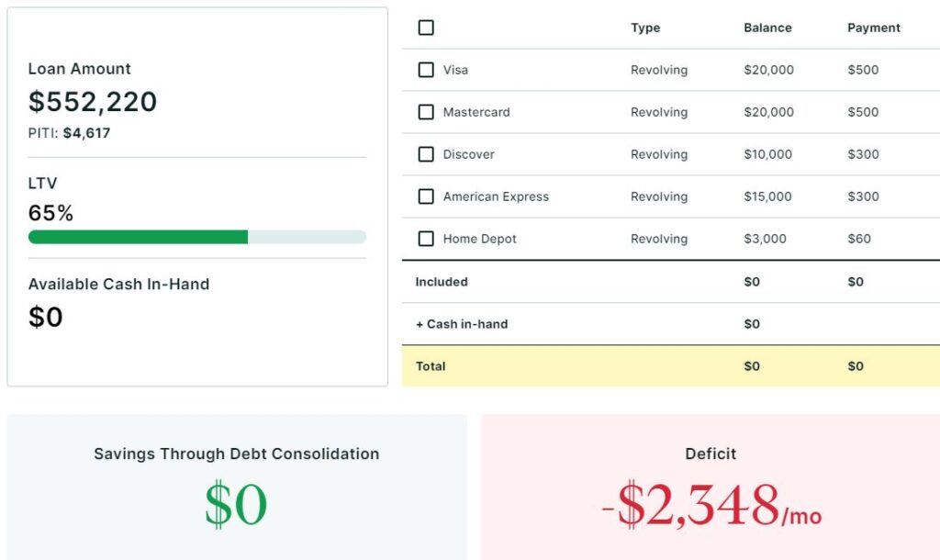Viewport: 940px width, 560px height.
Task: Click the Payment column header
Action: (873, 28)
